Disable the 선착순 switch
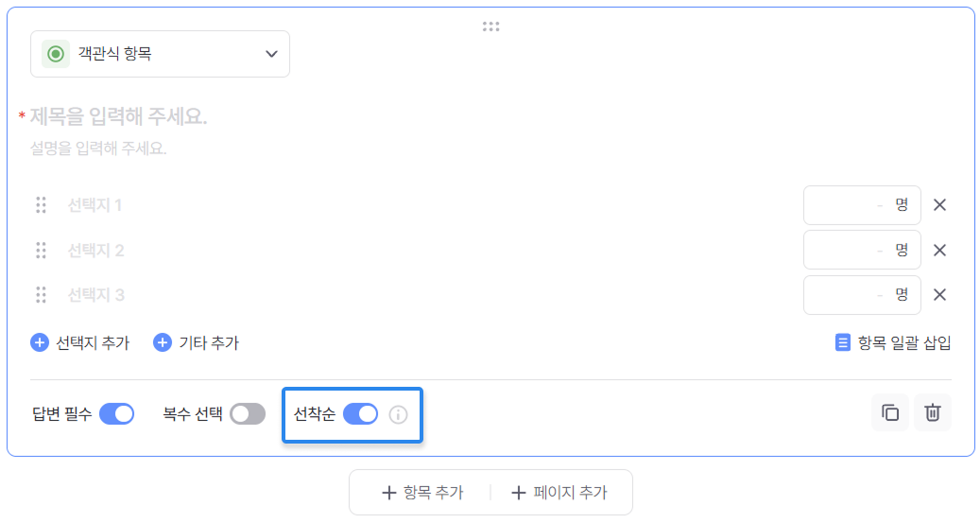 point(360,413)
